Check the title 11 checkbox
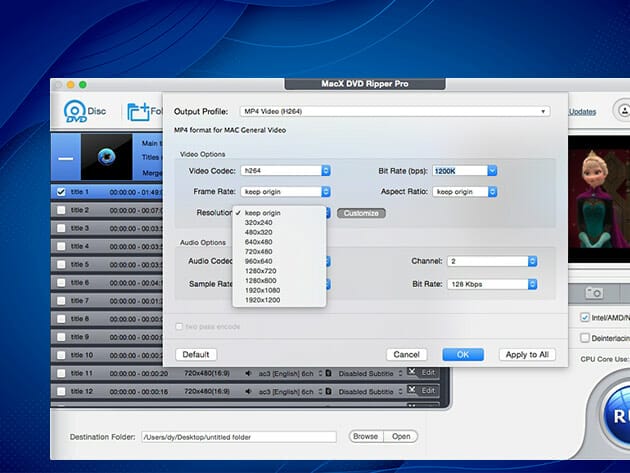 [62, 373]
